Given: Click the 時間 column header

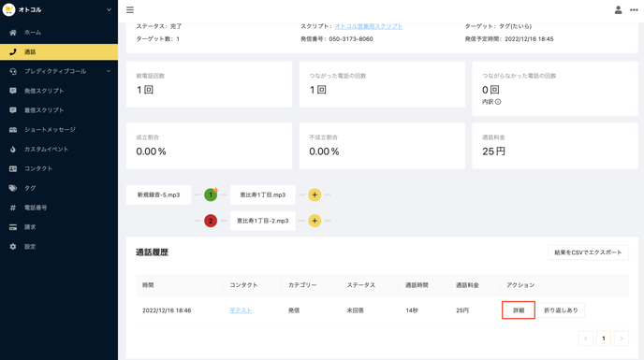Looking at the screenshot, I should (x=148, y=285).
